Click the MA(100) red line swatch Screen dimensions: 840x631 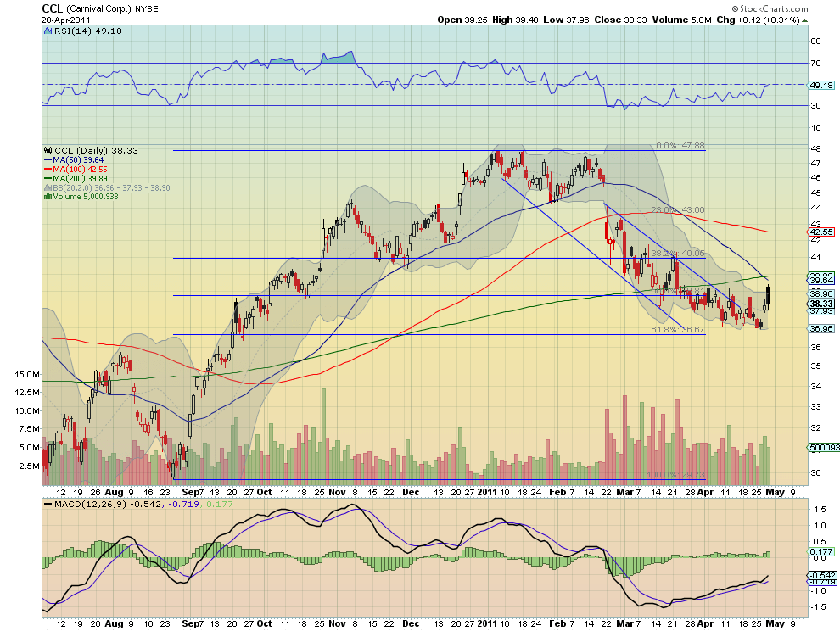coord(48,170)
